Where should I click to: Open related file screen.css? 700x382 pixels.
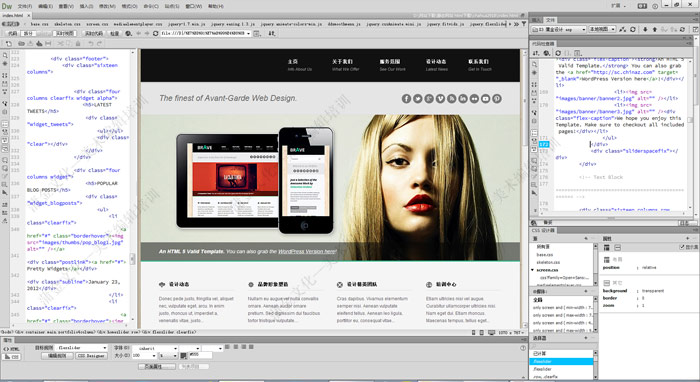click(x=97, y=24)
